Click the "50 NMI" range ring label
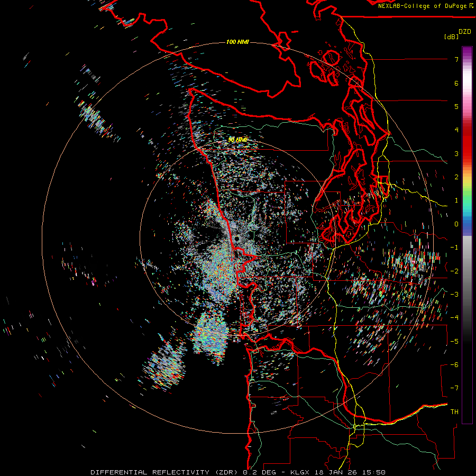Viewport: 476px width, 476px height. pyautogui.click(x=237, y=140)
